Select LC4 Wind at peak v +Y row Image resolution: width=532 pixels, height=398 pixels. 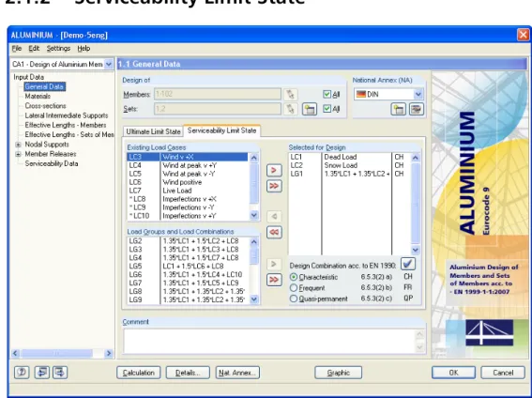[x=188, y=165]
